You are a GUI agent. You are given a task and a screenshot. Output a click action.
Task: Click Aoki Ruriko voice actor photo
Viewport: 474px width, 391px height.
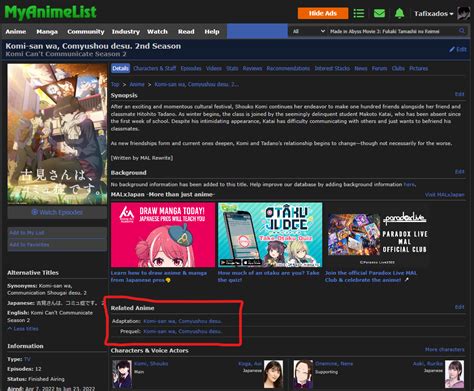coord(454,374)
